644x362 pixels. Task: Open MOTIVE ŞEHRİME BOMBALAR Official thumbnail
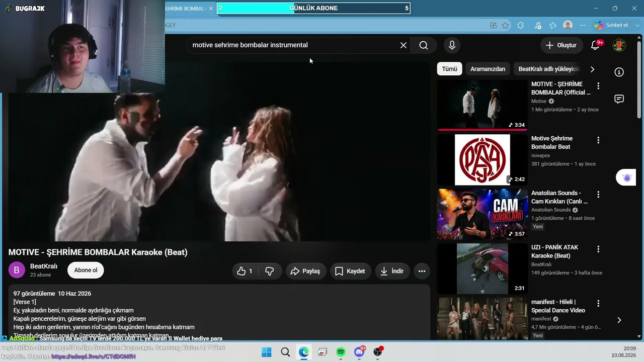tap(482, 106)
